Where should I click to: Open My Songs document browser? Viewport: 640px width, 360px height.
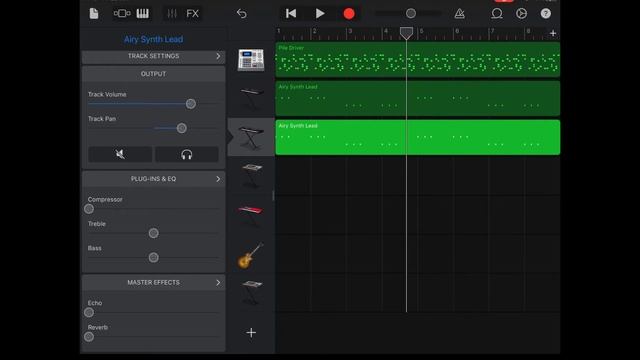94,13
